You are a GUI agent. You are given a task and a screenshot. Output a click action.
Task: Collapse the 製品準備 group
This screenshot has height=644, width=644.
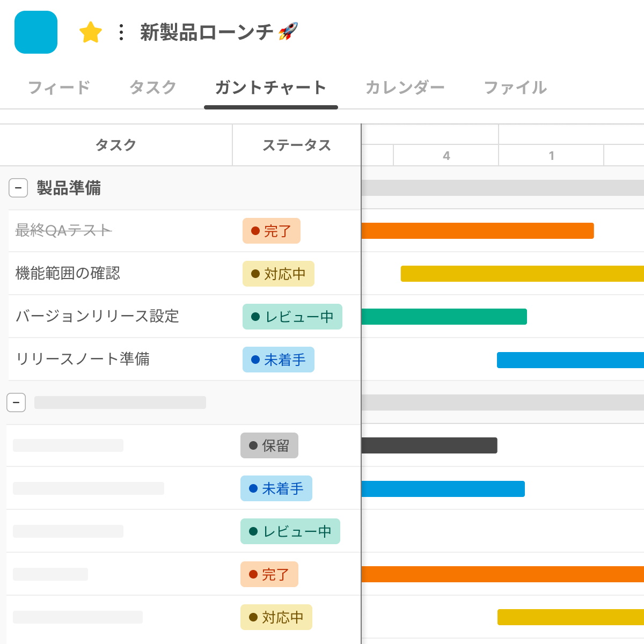(x=18, y=188)
